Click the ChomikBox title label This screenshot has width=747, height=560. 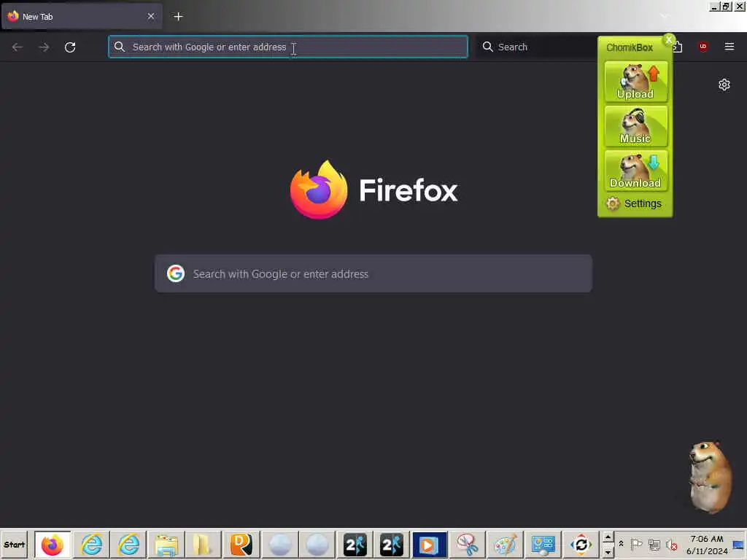(630, 47)
